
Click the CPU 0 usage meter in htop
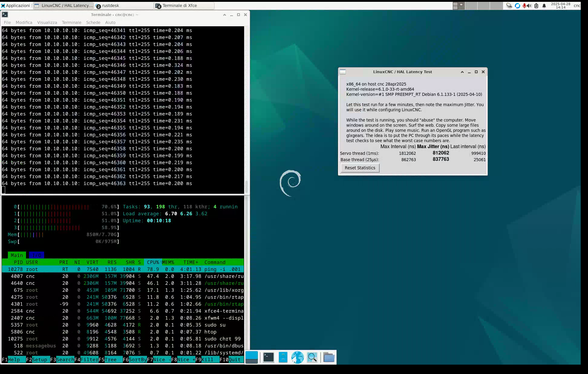(67, 207)
